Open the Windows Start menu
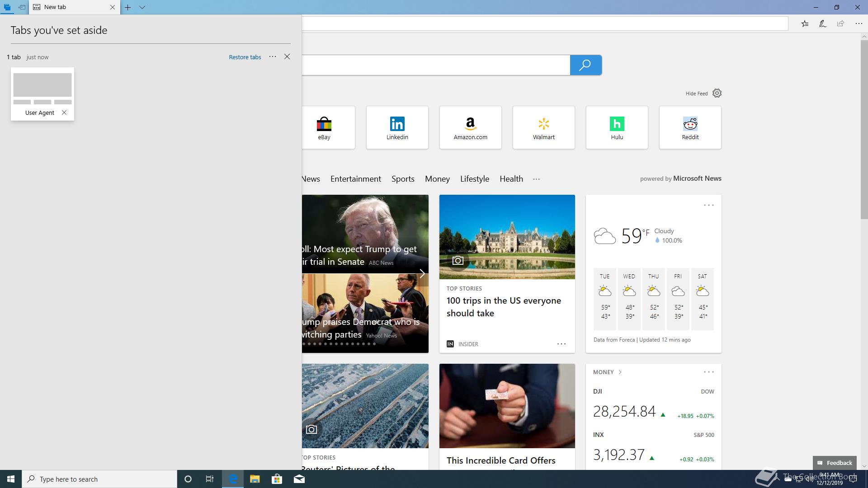The height and width of the screenshot is (488, 868). (11, 479)
